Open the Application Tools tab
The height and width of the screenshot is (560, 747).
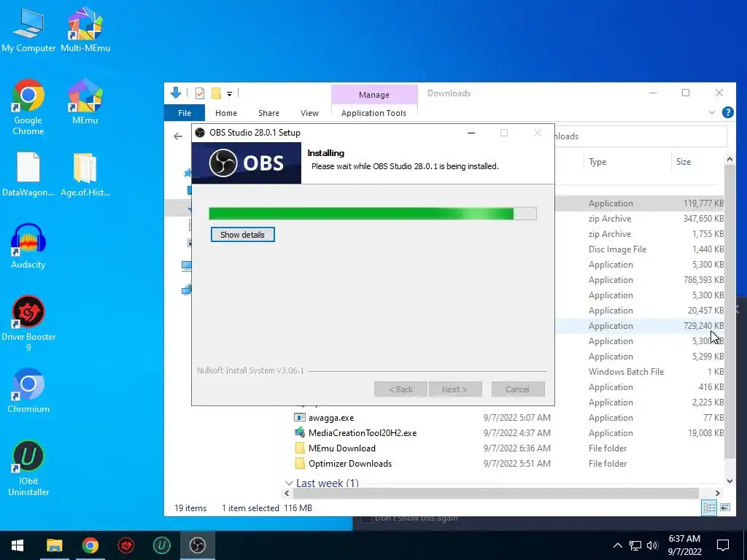coord(374,113)
